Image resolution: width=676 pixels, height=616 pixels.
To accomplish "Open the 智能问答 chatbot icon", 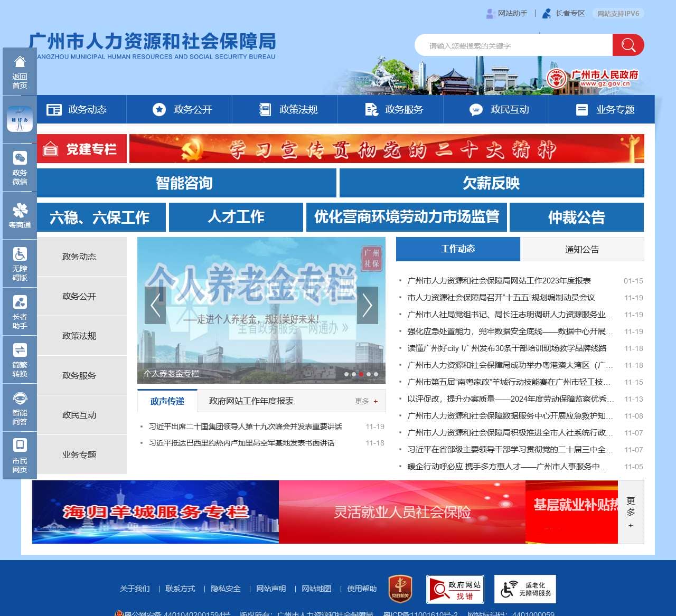I will tap(20, 406).
